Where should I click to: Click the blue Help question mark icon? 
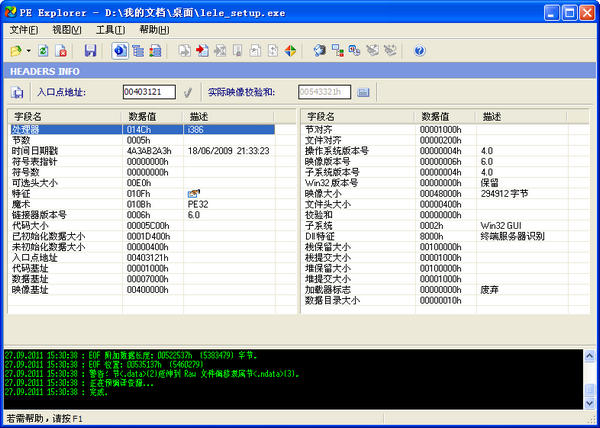pyautogui.click(x=419, y=50)
